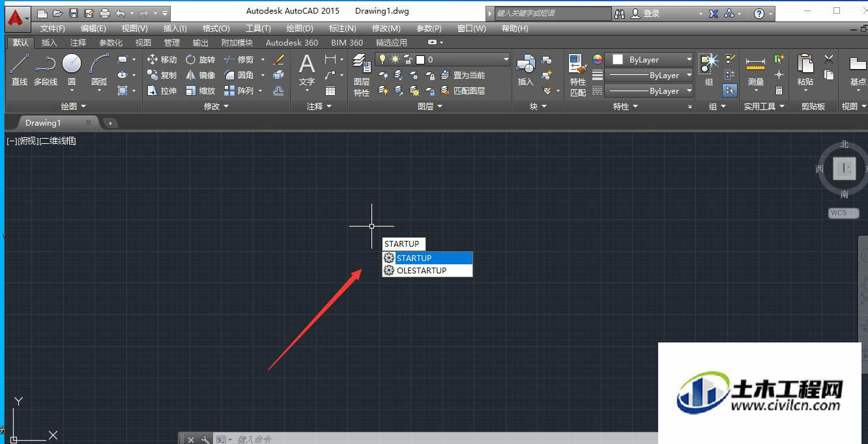
Task: Select the 复制 copy tool
Action: click(x=162, y=75)
